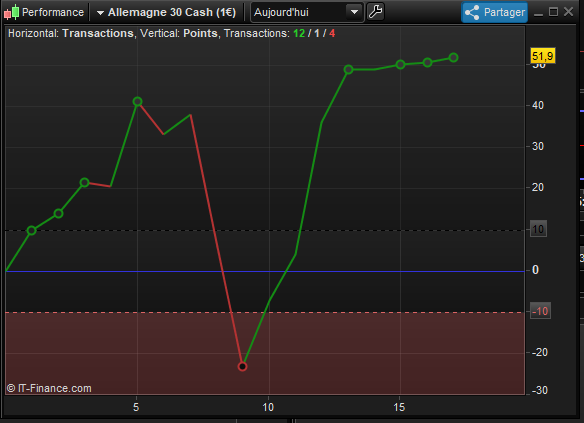Screen dimensions: 584x423
Task: Click the green 12 winning transactions count
Action: tap(299, 34)
